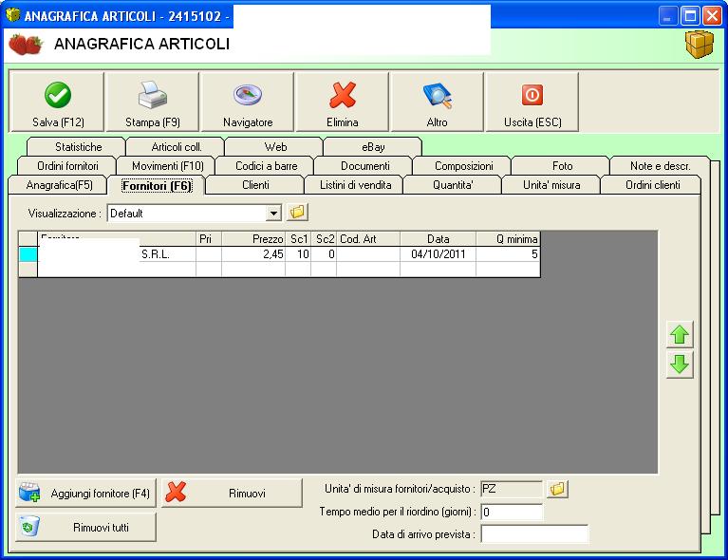The height and width of the screenshot is (560, 728).
Task: Open the Clienti tab
Action: click(255, 185)
